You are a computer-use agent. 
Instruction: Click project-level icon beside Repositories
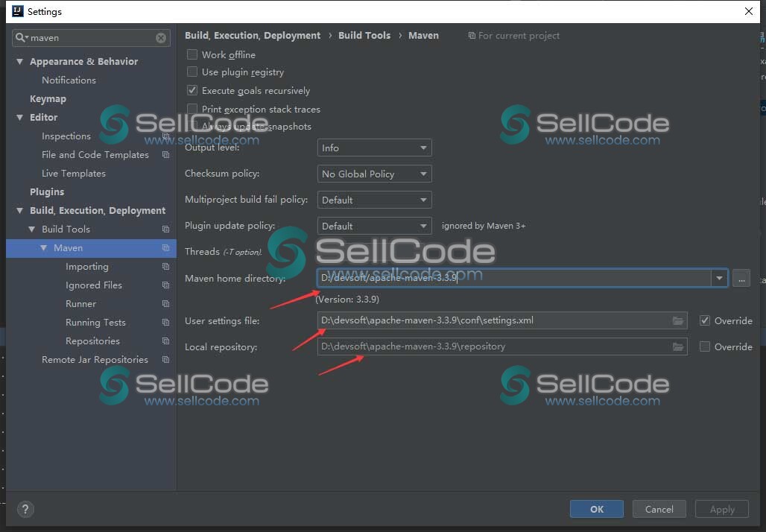[165, 341]
